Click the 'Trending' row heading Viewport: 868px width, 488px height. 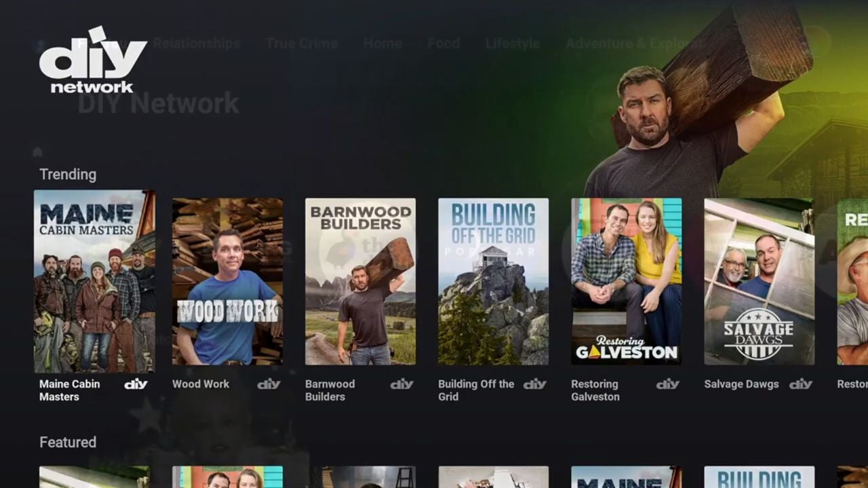68,174
